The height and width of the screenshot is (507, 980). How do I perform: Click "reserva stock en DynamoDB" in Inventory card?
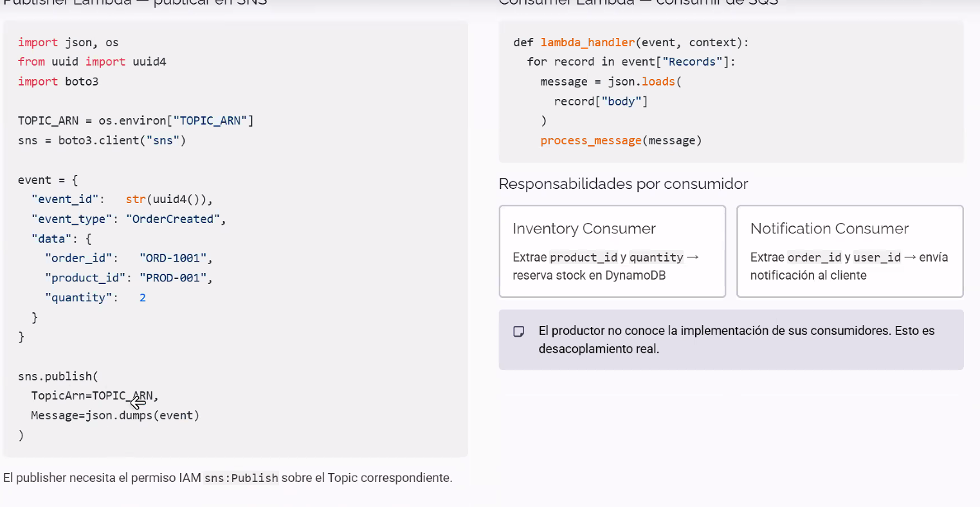[589, 276]
